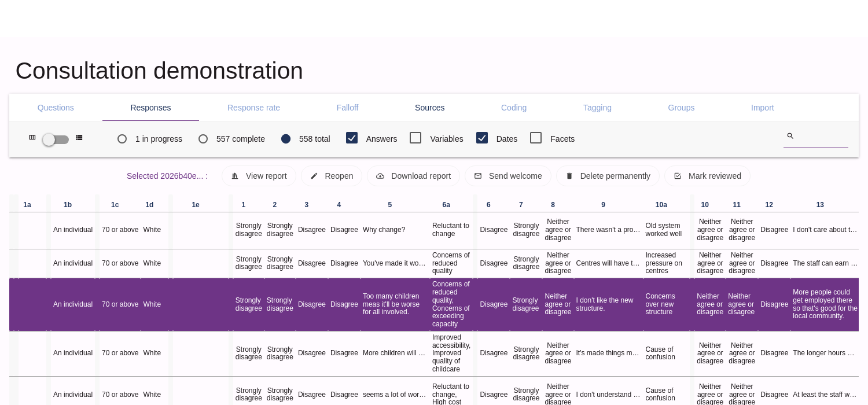Click the column view icon left of the layout switch
This screenshot has width=868, height=405.
click(x=32, y=138)
